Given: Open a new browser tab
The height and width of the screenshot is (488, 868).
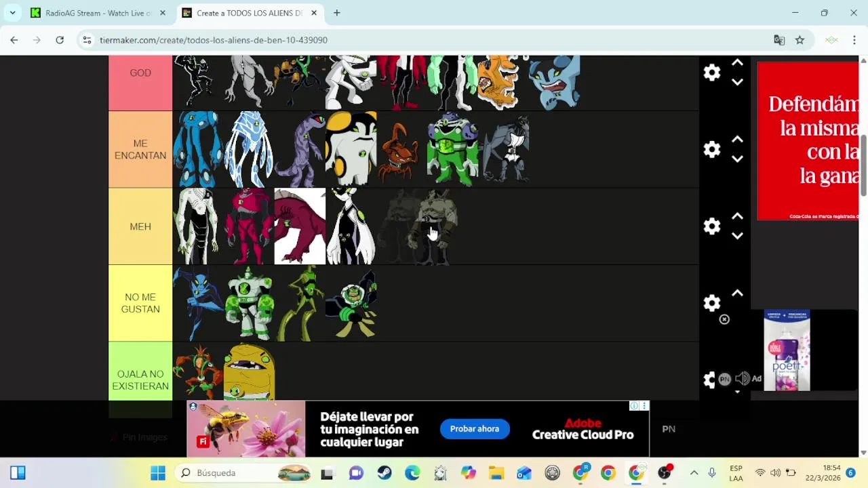Looking at the screenshot, I should [336, 13].
